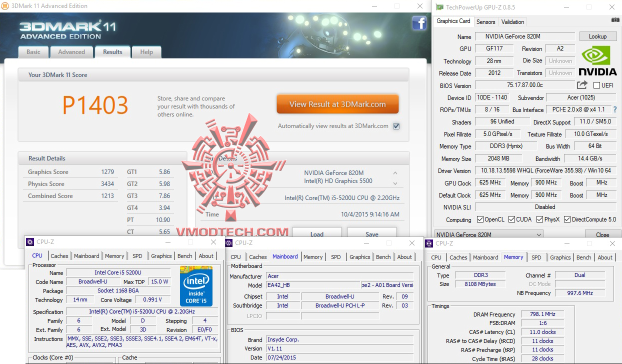Open Caches tab in left CPU-Z window
This screenshot has width=622, height=364.
(x=59, y=256)
